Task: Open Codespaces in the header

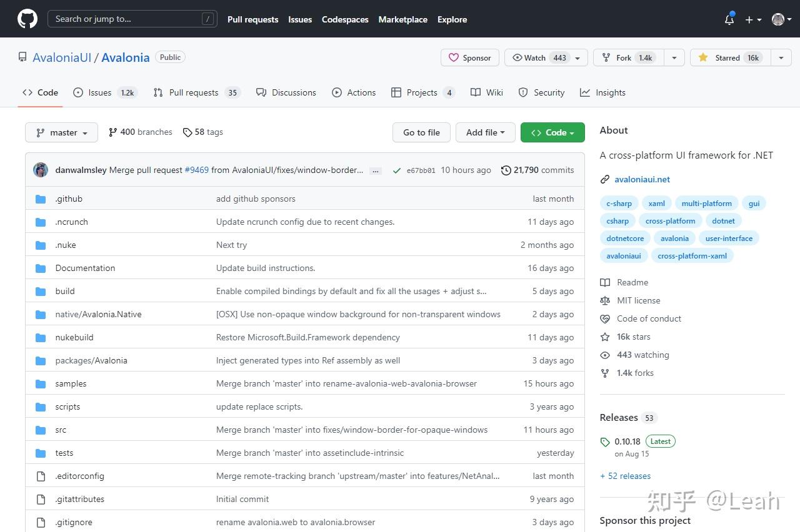Action: point(345,19)
